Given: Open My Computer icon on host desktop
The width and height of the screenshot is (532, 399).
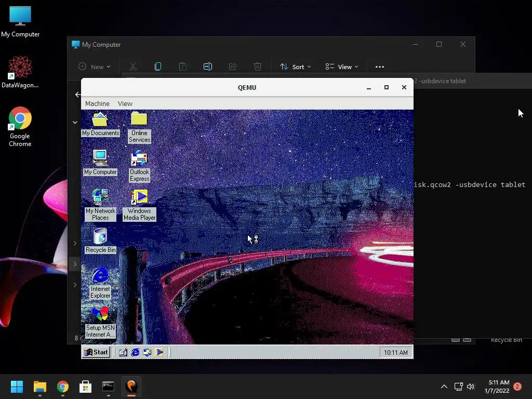Looking at the screenshot, I should [x=20, y=22].
